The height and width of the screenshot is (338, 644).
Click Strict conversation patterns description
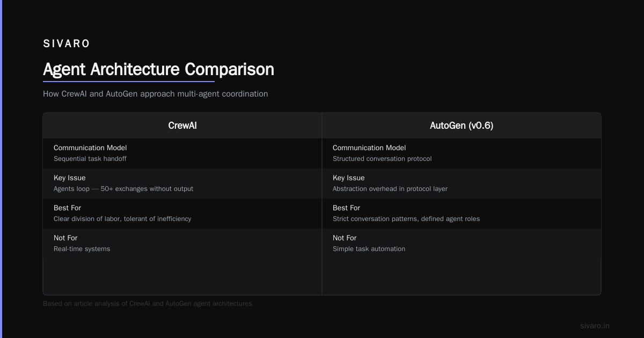tap(406, 219)
